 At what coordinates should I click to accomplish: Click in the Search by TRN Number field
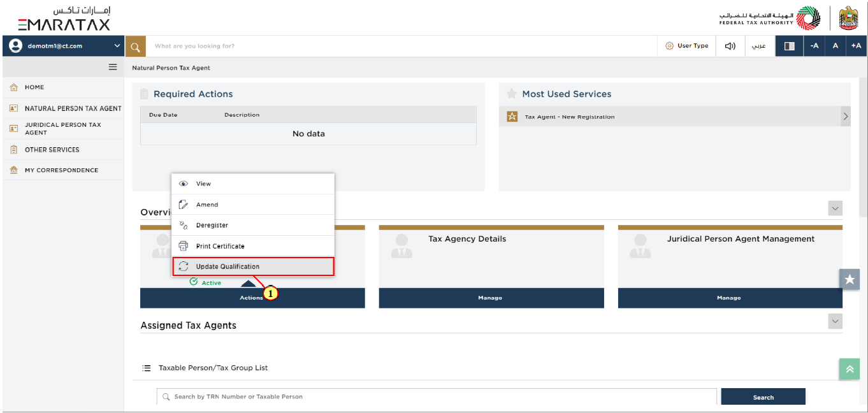pos(437,396)
